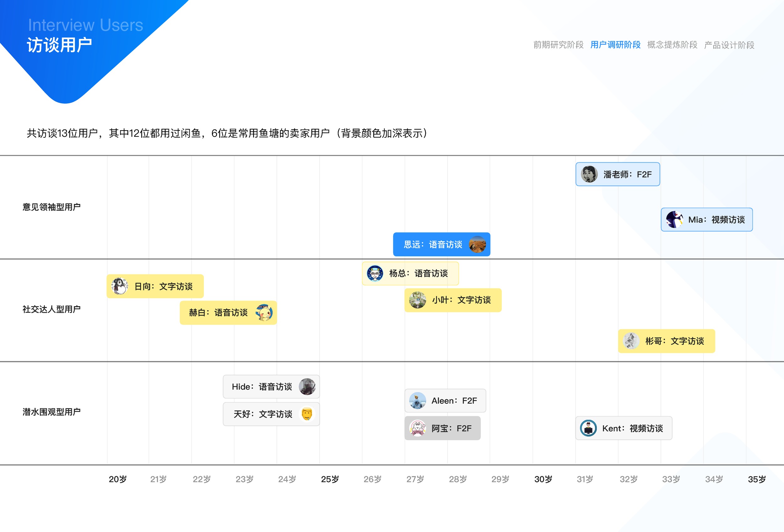The image size is (784, 532).
Task: Click 潘老师's avatar icon
Action: (589, 174)
